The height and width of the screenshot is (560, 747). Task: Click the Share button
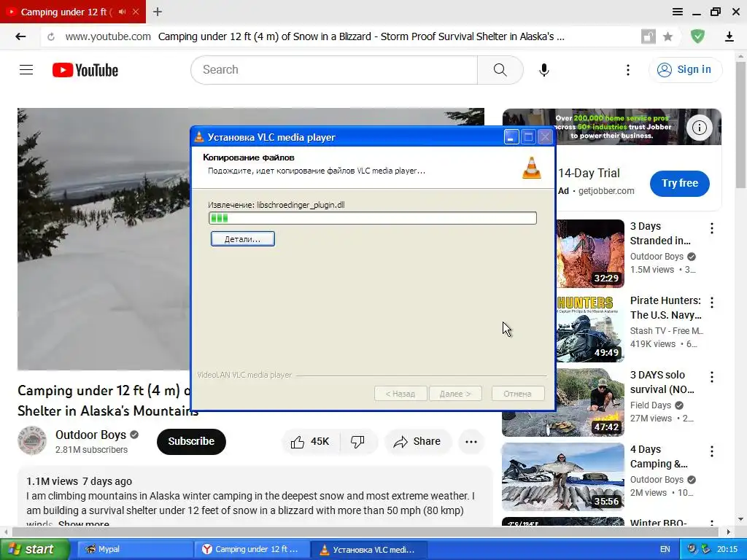pyautogui.click(x=417, y=441)
